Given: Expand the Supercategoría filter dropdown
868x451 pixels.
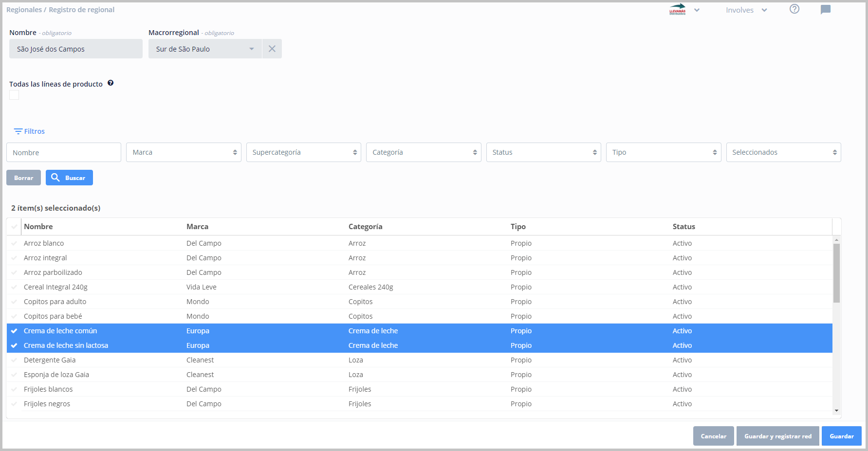Looking at the screenshot, I should pyautogui.click(x=303, y=152).
